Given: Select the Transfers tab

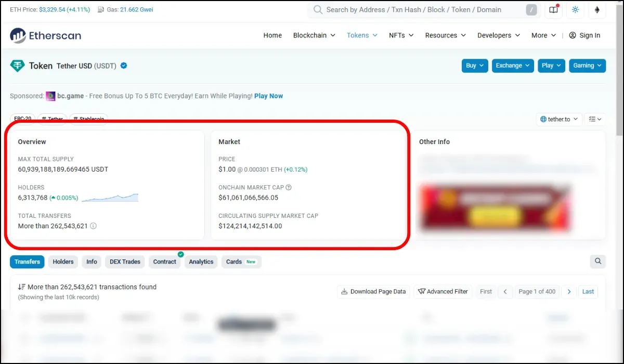Looking at the screenshot, I should (27, 262).
